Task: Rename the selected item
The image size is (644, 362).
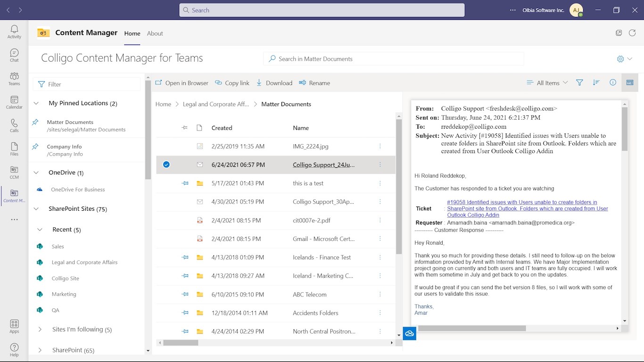Action: click(x=314, y=83)
